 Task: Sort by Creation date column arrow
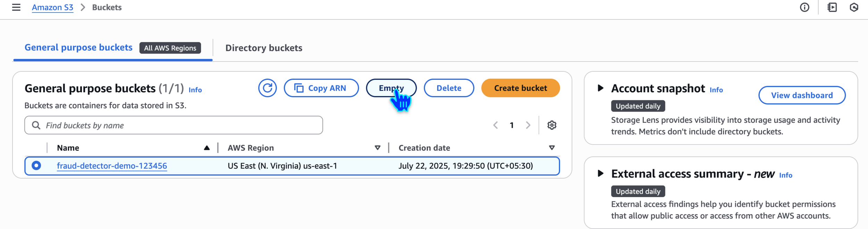552,148
